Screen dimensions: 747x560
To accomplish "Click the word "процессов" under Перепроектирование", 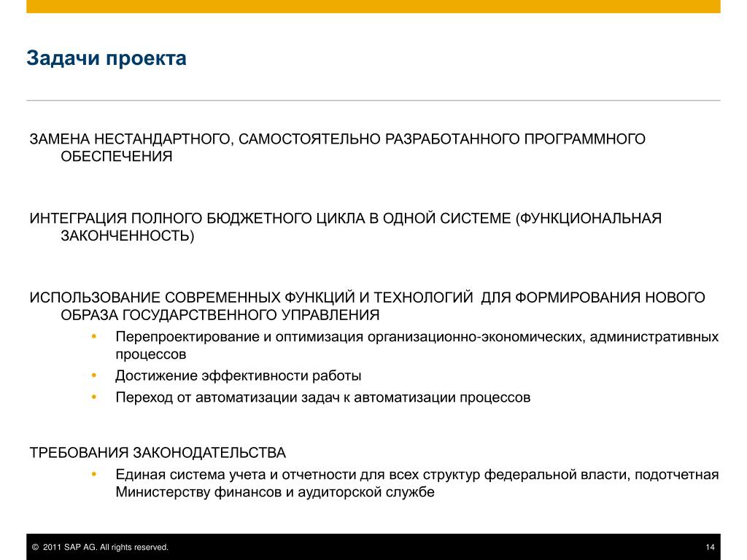I will tap(150, 354).
